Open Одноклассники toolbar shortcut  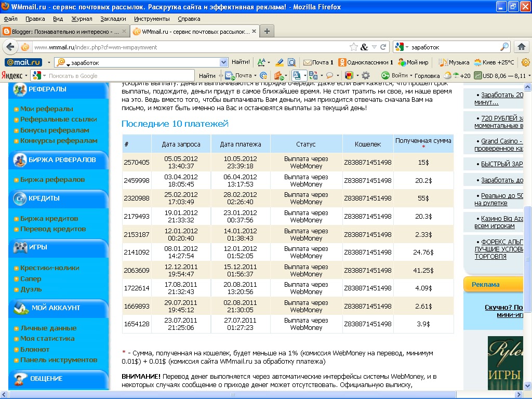click(365, 62)
